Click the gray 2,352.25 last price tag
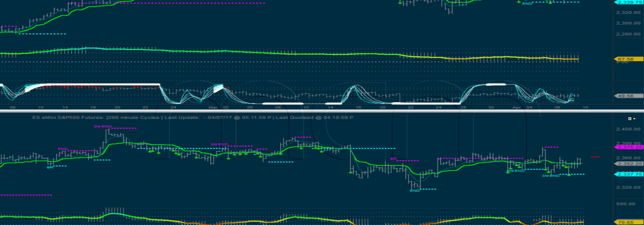 click(629, 163)
